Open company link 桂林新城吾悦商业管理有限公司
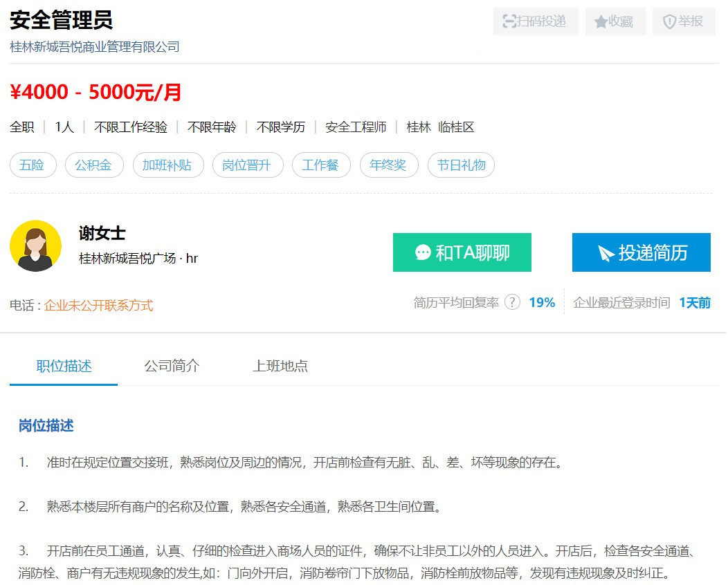 [x=95, y=47]
